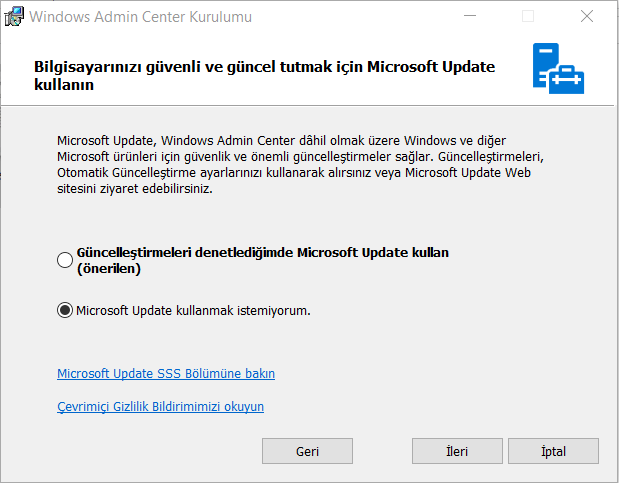Continue with the İleri button
This screenshot has width=619, height=483.
point(456,451)
